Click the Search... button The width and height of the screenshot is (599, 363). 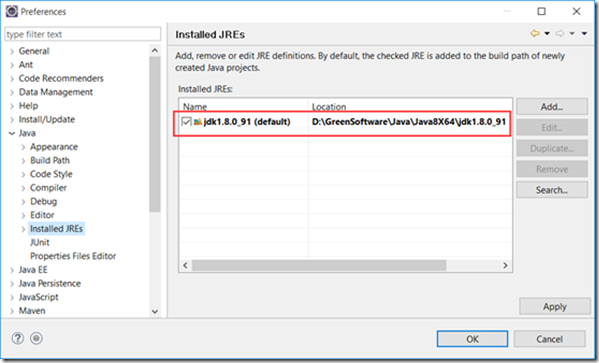(552, 190)
